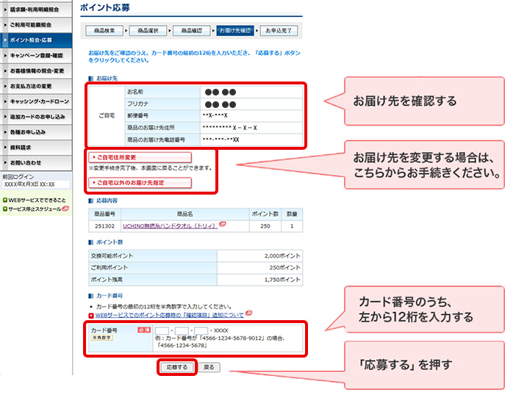Open お客様情報の照会・変更 menu item
505x420 pixels.
(38, 70)
